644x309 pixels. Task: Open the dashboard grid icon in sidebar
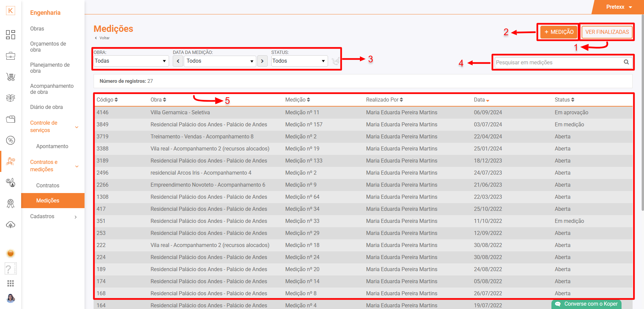[10, 35]
